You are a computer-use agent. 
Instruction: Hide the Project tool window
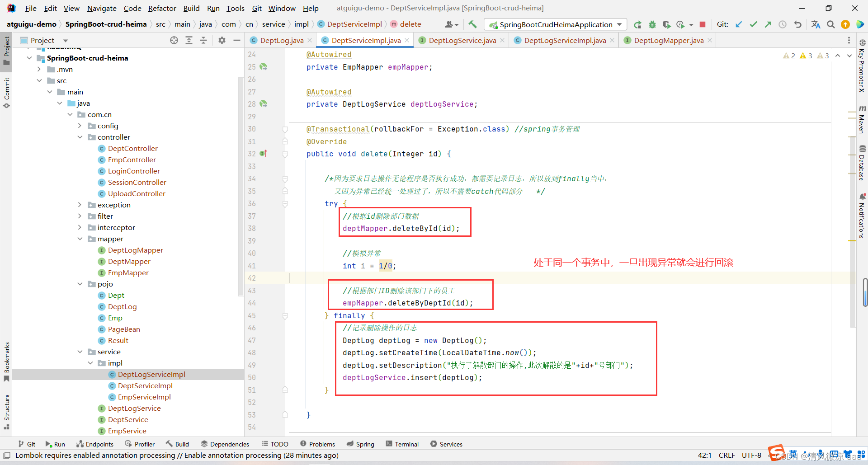pyautogui.click(x=236, y=40)
